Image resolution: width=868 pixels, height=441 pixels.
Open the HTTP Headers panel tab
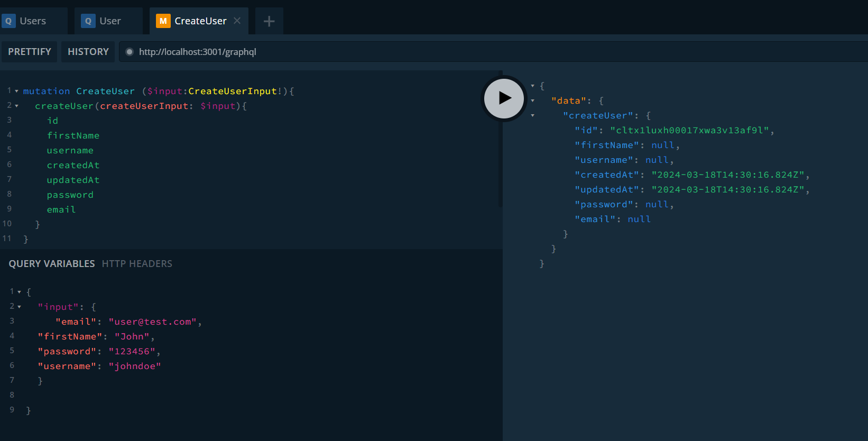(x=137, y=264)
